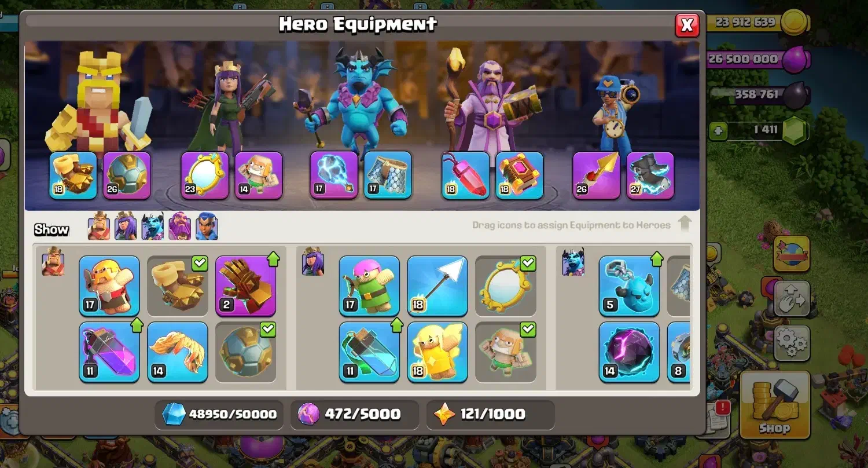This screenshot has width=868, height=468.
Task: Click the equipped Magic Mirror in Archer Queen list
Action: point(505,286)
